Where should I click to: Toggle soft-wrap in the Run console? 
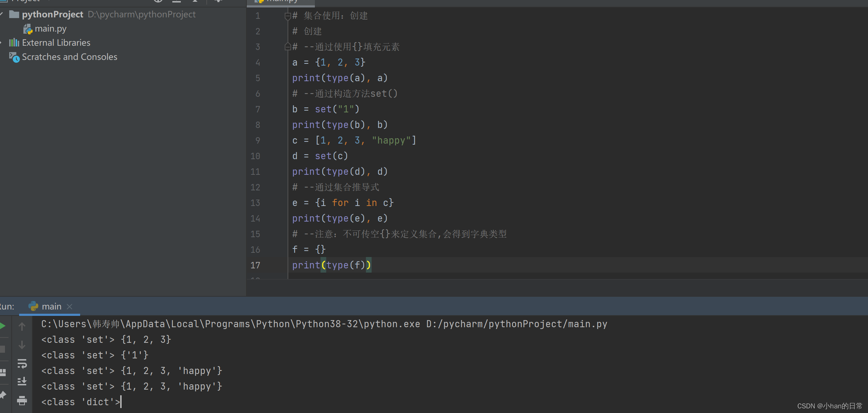(22, 364)
